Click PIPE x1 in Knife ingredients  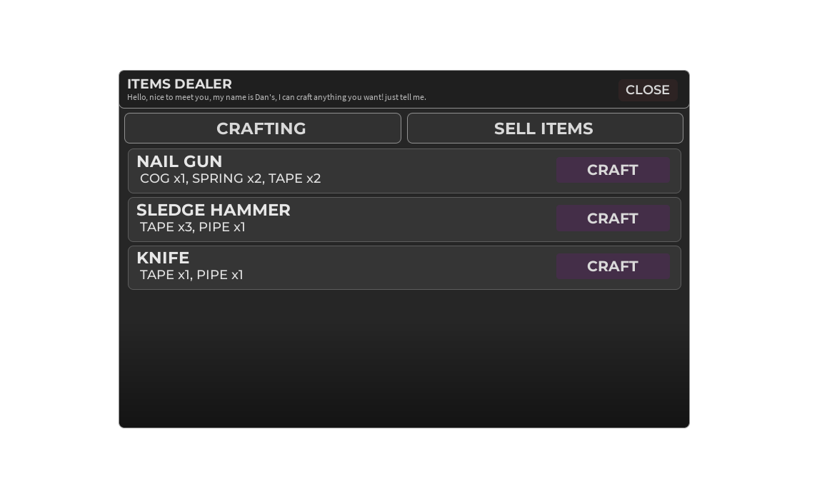(220, 275)
